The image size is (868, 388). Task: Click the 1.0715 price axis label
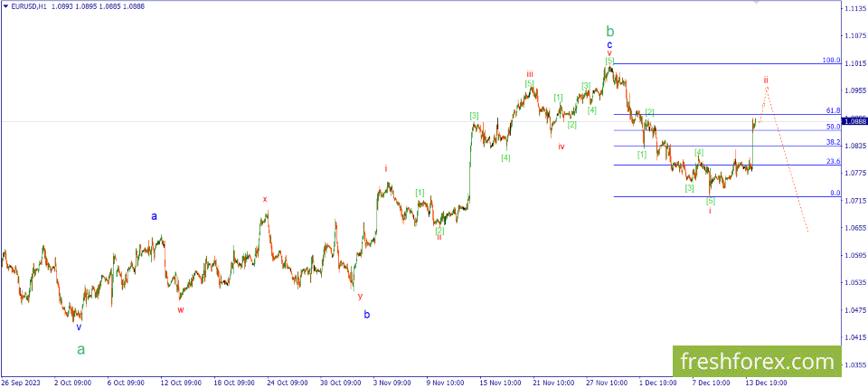coord(854,201)
